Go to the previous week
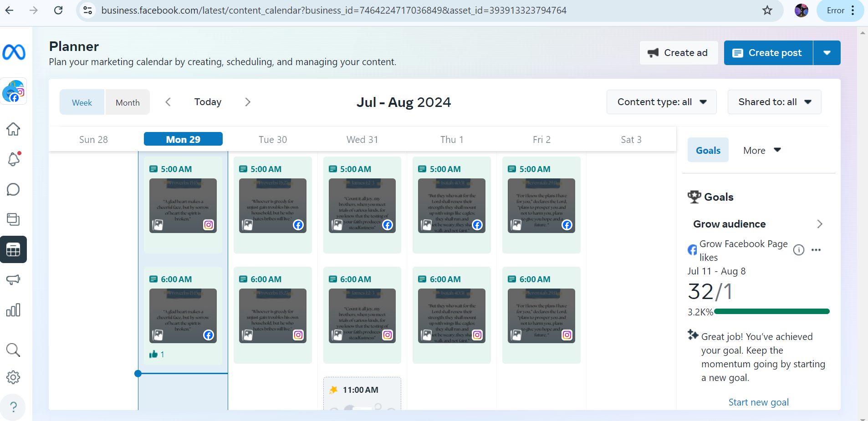This screenshot has height=421, width=868. point(168,102)
